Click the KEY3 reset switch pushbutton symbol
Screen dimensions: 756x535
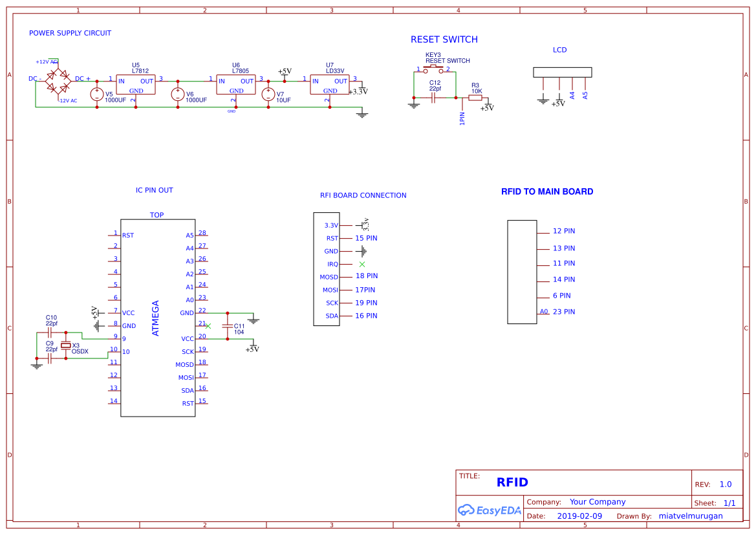[433, 69]
